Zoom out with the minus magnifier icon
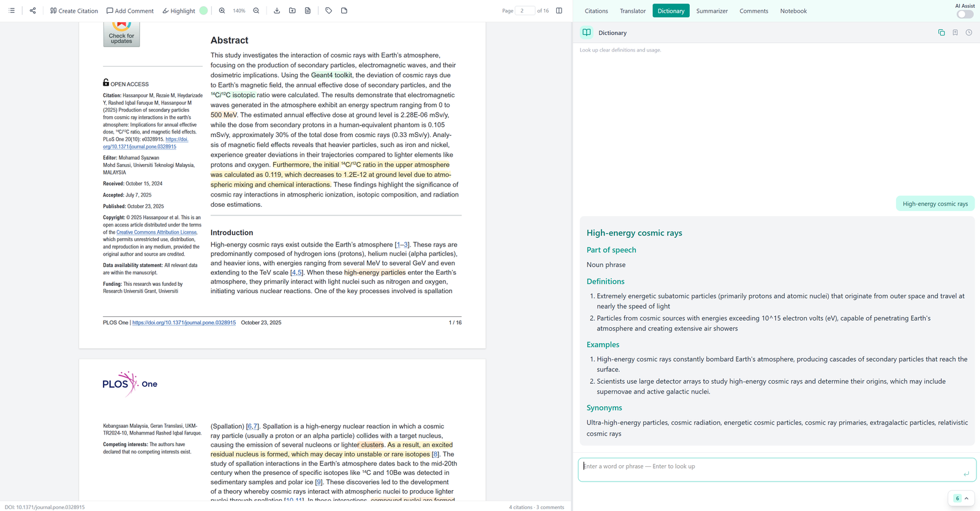 click(257, 10)
